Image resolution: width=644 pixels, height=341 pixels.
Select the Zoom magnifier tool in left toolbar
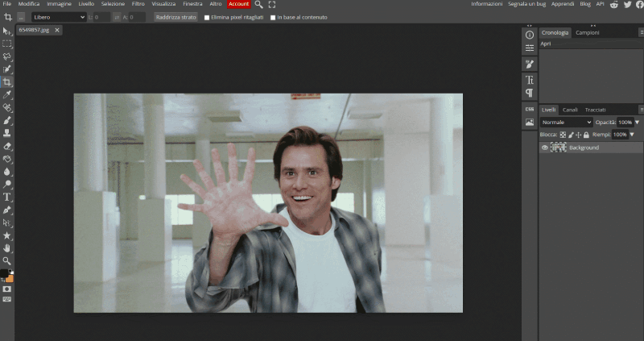point(7,261)
